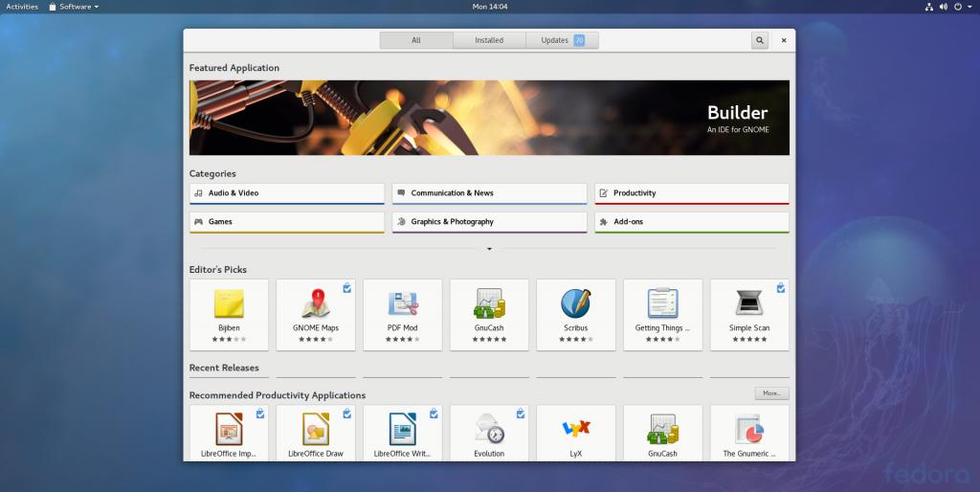Click LibreOffice Draw installed checkmark badge
The width and height of the screenshot is (980, 492).
346,414
